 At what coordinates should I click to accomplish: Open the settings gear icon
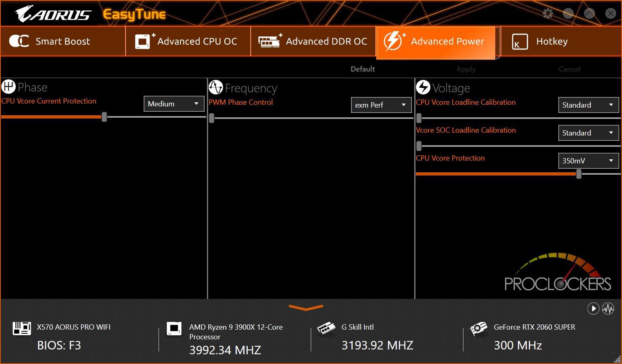[x=547, y=13]
